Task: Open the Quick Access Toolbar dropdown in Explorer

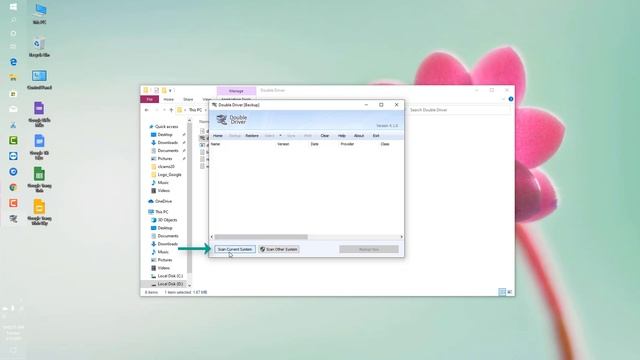Action: point(170,90)
